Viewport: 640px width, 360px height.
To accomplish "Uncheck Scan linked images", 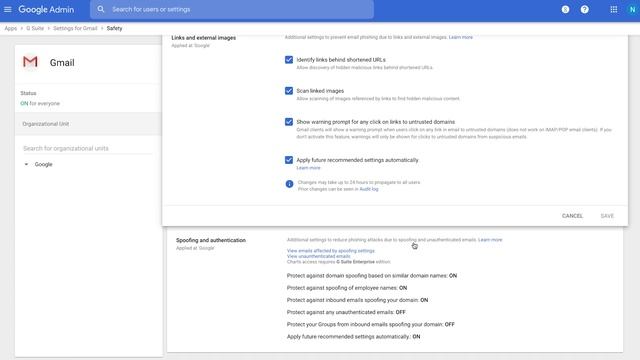I will pyautogui.click(x=289, y=91).
